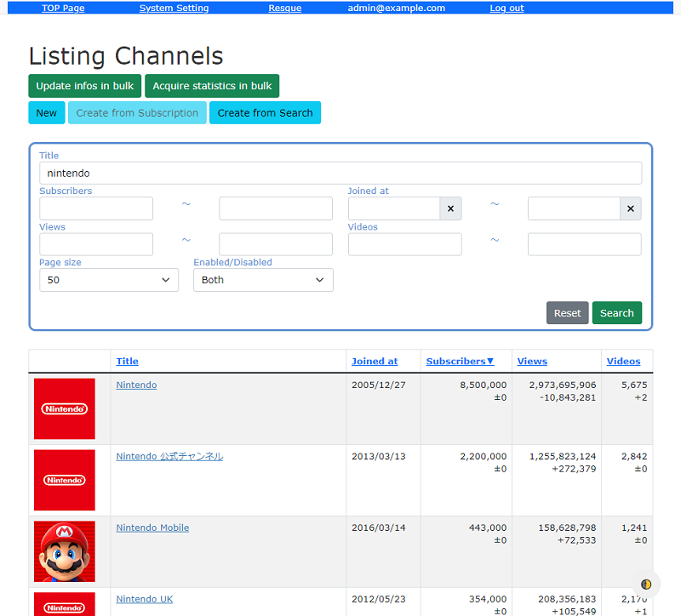This screenshot has width=681, height=616.
Task: Click the 2012/05/23 joined date
Action: coord(378,599)
